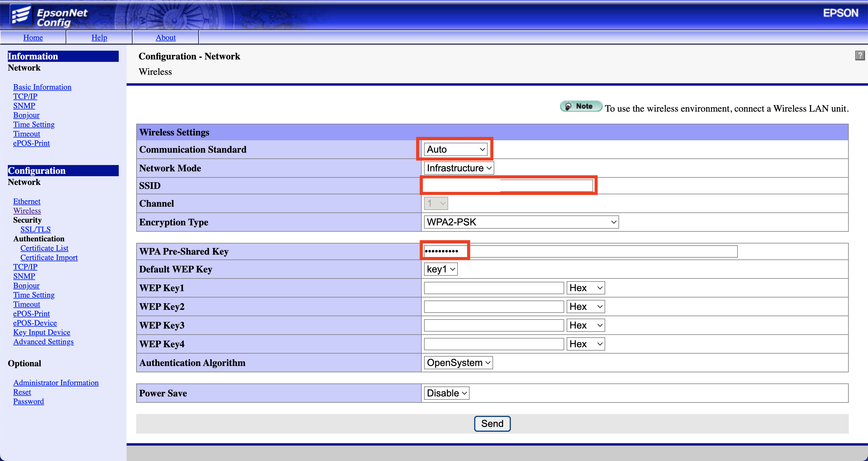Open the About tab

[165, 37]
